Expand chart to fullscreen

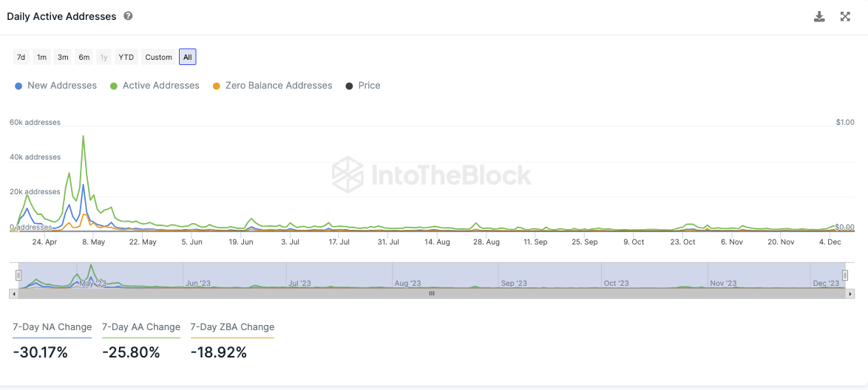(845, 16)
